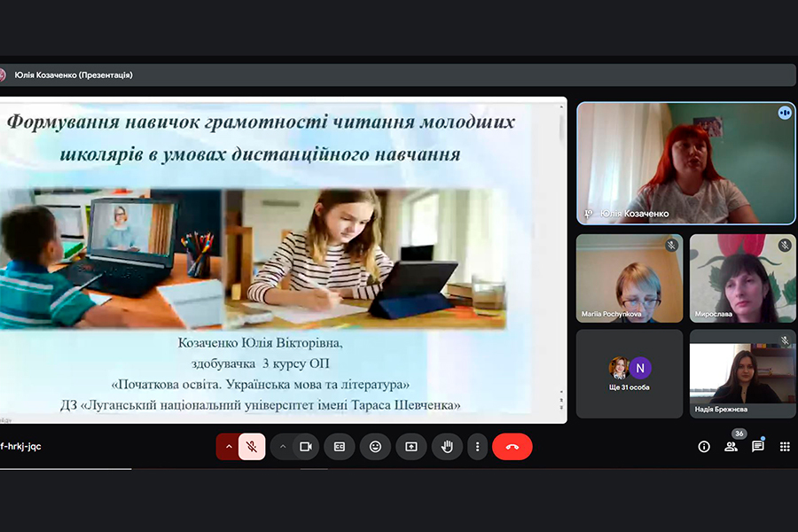798x532 pixels.
Task: Click the photo avatar in 'Ще 31 особа' tile
Action: click(619, 368)
